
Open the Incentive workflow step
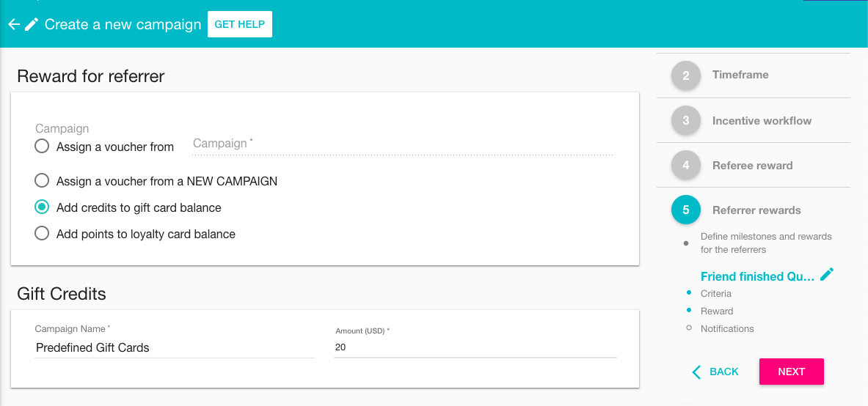762,121
